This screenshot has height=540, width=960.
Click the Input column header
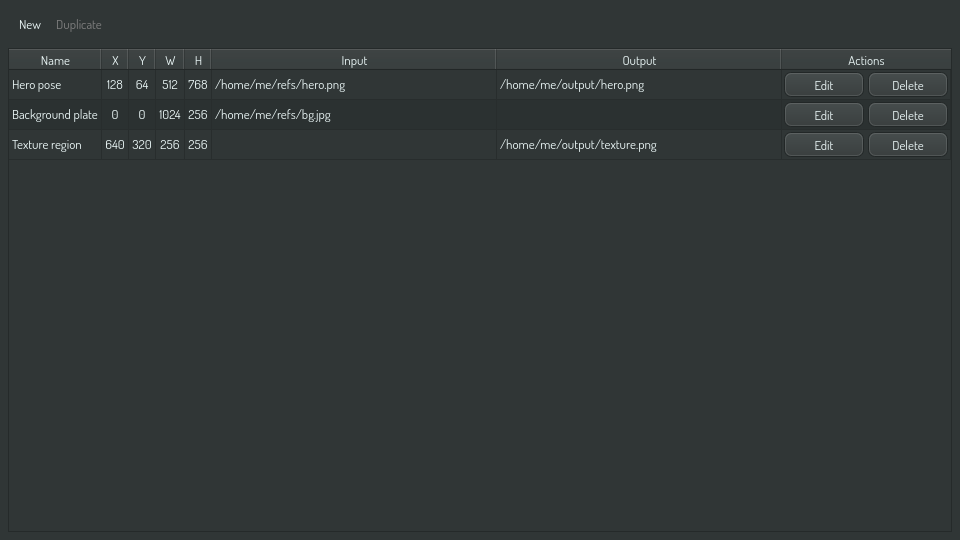tap(353, 60)
